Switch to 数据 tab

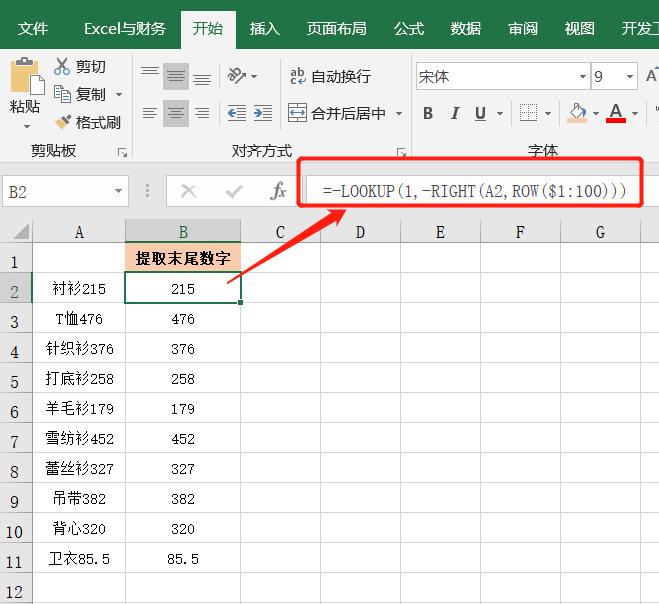pos(465,29)
